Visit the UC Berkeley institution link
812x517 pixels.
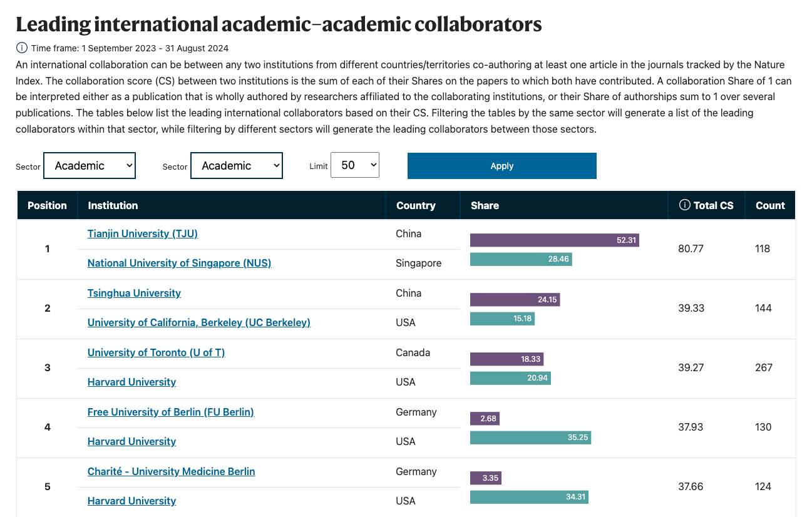pos(199,322)
